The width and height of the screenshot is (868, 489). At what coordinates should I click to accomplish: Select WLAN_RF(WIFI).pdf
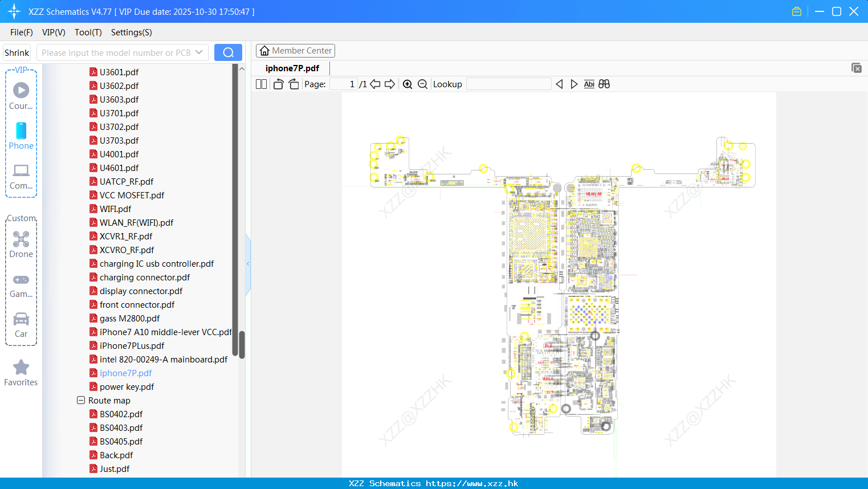click(x=136, y=222)
